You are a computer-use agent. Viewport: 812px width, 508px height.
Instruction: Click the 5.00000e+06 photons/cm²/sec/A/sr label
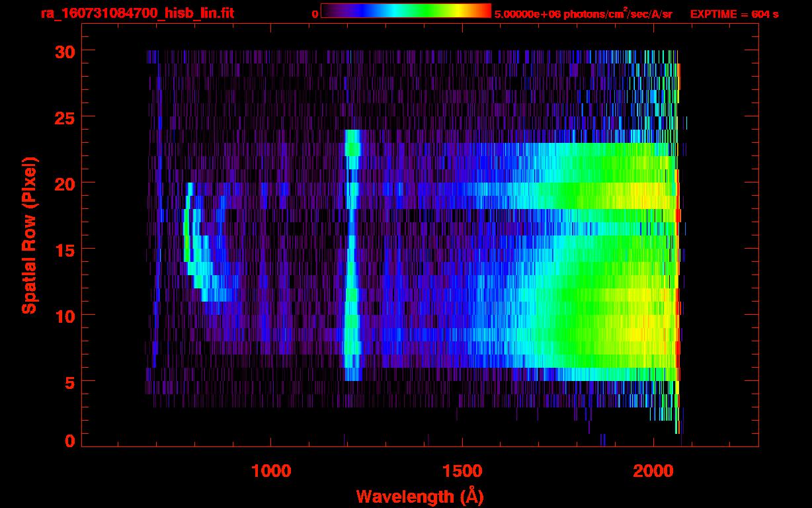[583, 13]
